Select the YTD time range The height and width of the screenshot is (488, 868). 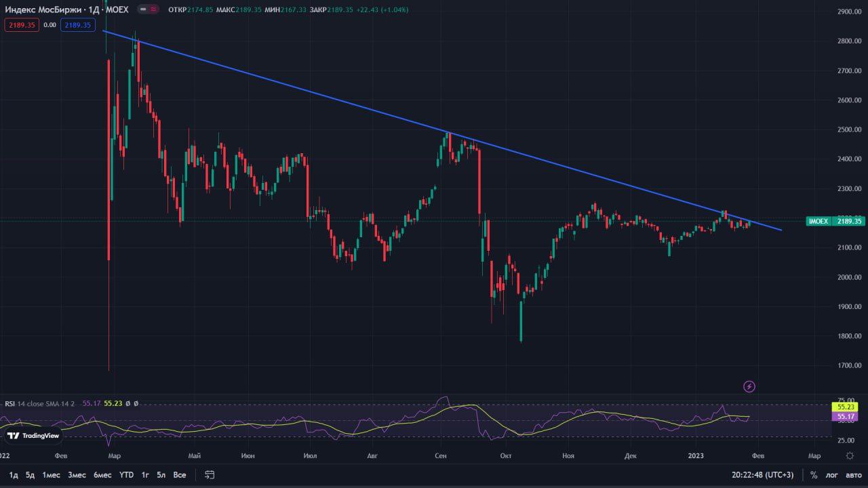(126, 475)
